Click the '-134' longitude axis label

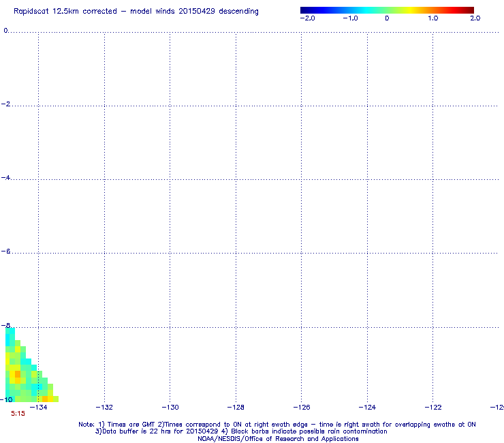click(x=39, y=408)
